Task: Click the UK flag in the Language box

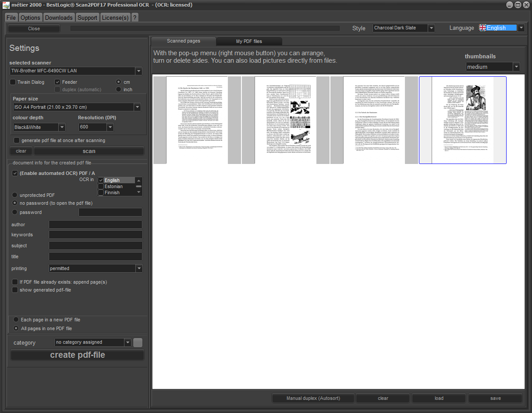Action: (482, 28)
